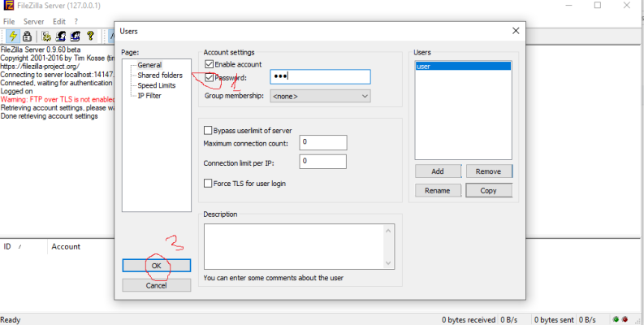The height and width of the screenshot is (325, 644).
Task: Click the 'Ready' status bar text
Action: [x=11, y=319]
